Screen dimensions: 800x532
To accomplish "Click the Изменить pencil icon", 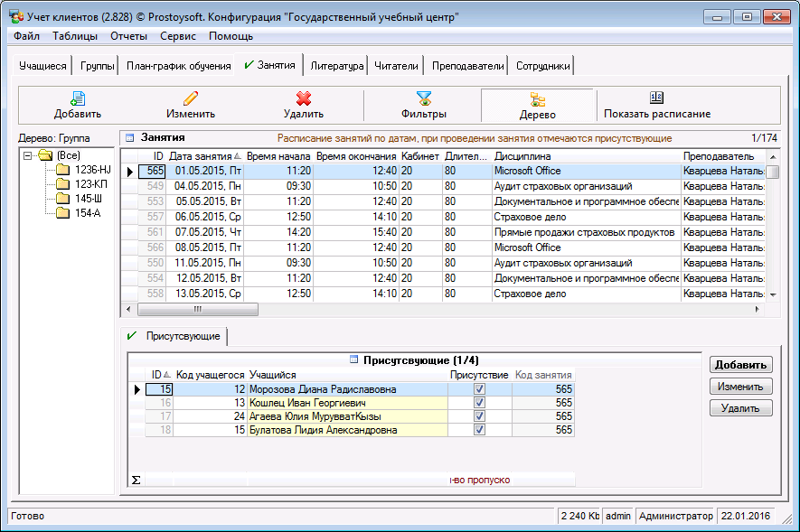I will [x=190, y=98].
